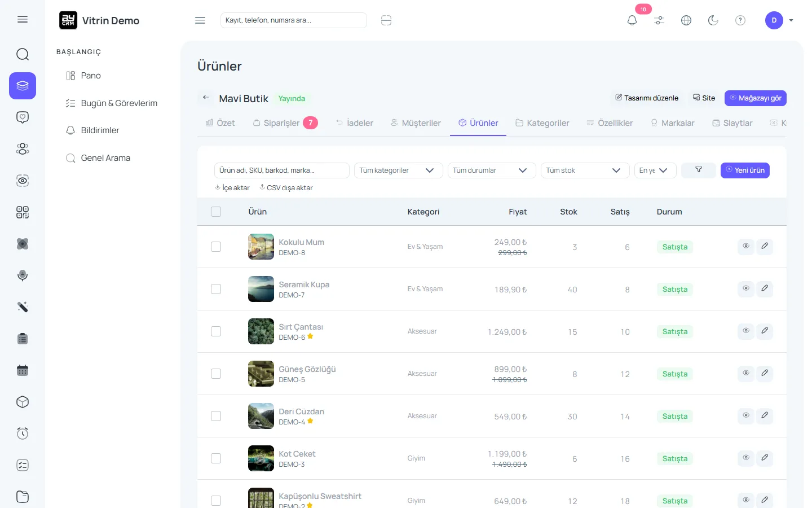Open the Tüm durumlar dropdown
Screen dimensions: 812x508
point(492,170)
